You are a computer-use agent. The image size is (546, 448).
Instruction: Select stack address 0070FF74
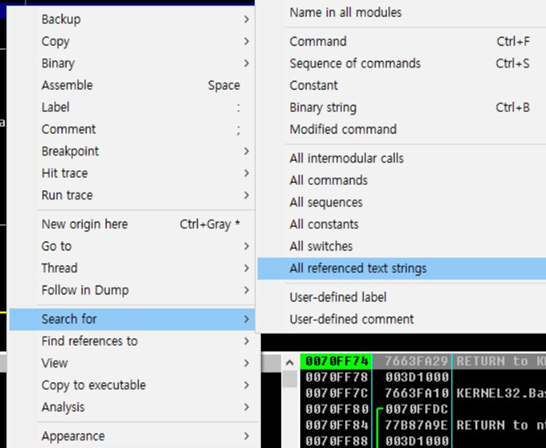coord(336,361)
